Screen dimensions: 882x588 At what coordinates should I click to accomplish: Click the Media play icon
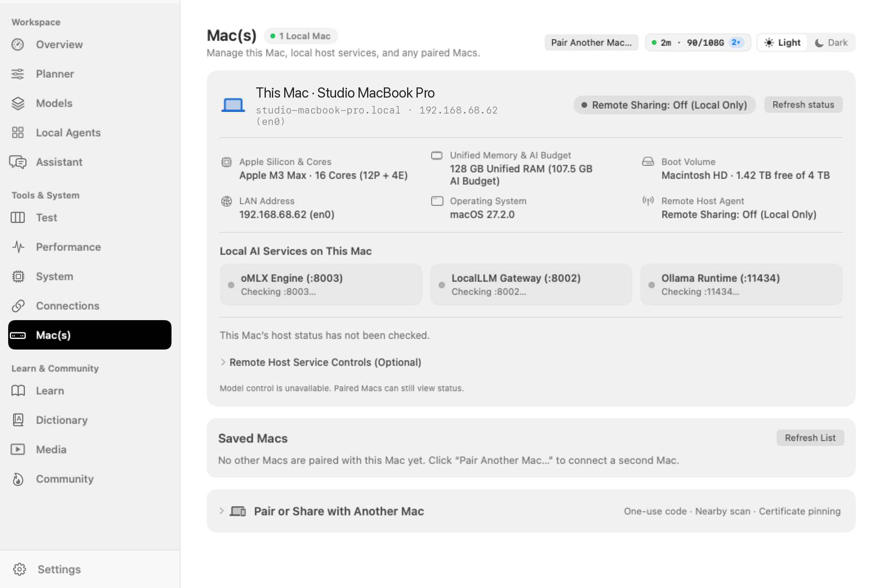coord(18,450)
